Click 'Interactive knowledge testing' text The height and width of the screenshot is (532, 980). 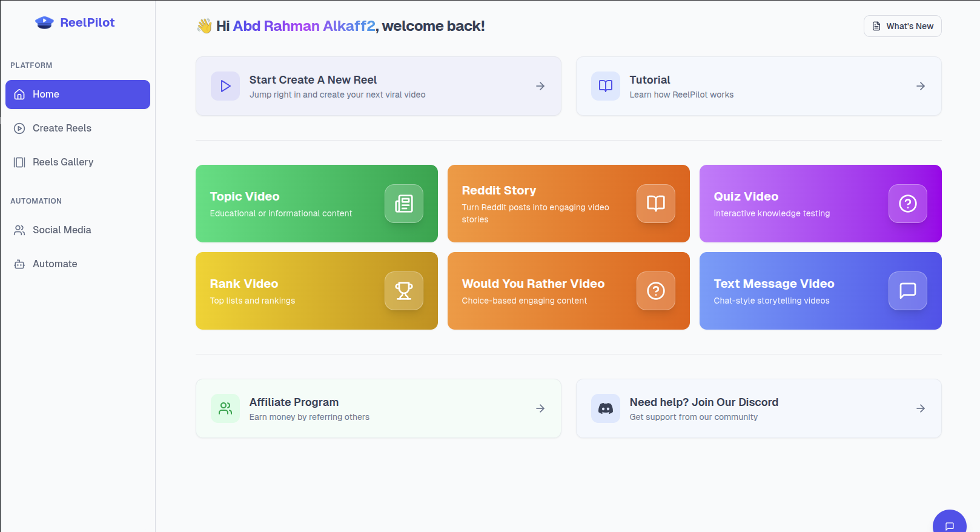tap(772, 213)
